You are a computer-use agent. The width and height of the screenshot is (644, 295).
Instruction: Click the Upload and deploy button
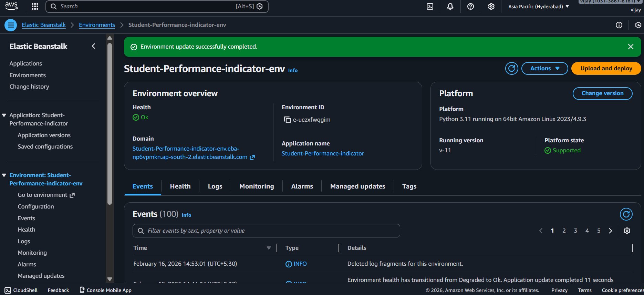[x=606, y=69]
